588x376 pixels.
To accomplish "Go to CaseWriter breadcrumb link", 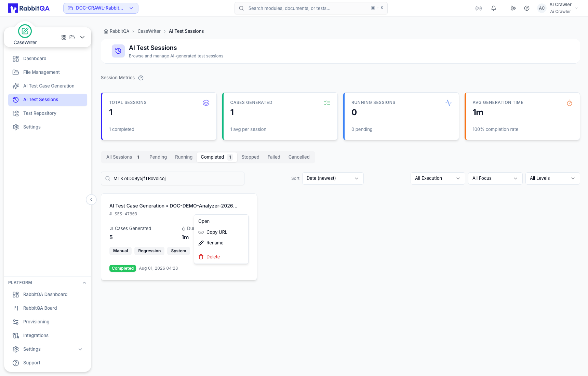I will 149,31.
